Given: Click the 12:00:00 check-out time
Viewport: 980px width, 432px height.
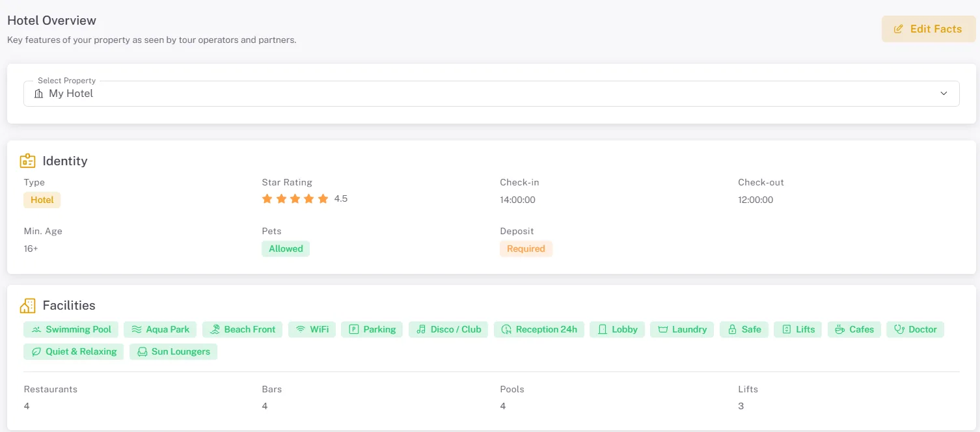Looking at the screenshot, I should coord(755,200).
